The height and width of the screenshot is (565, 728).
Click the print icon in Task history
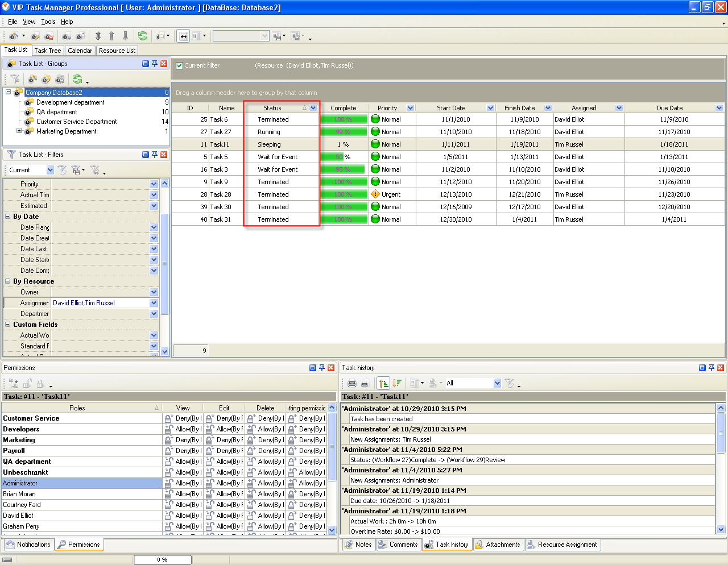click(x=352, y=383)
